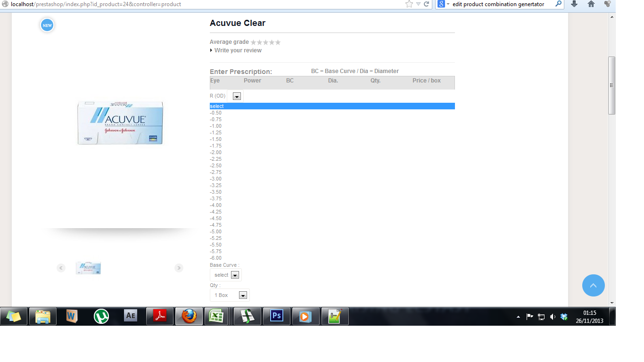
Task: Show hidden system tray icons
Action: [x=518, y=317]
